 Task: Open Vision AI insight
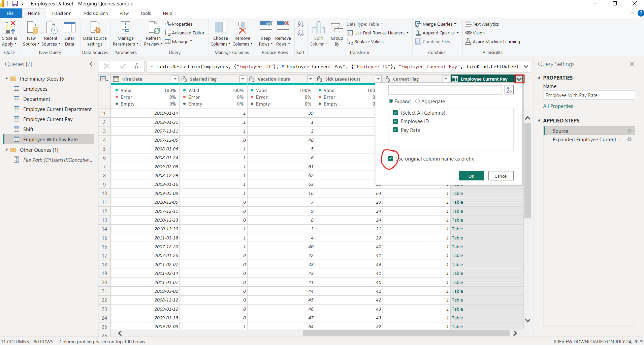(x=475, y=33)
